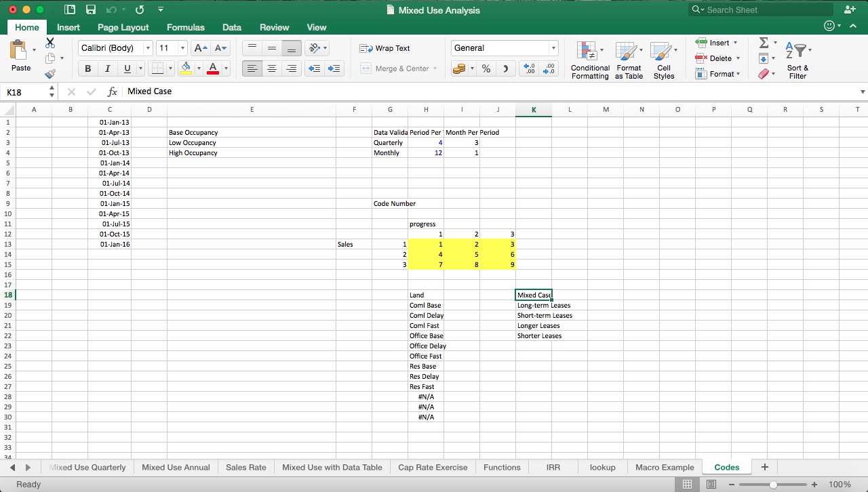This screenshot has height=492, width=868.
Task: Open the font name Calibri dropdown
Action: (x=148, y=48)
